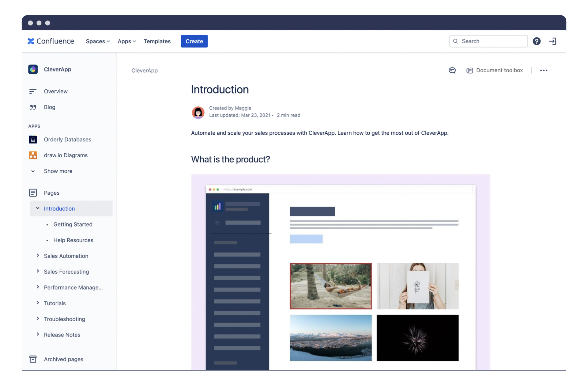The height and width of the screenshot is (385, 588).
Task: Open Performance Manage... page
Action: [73, 288]
